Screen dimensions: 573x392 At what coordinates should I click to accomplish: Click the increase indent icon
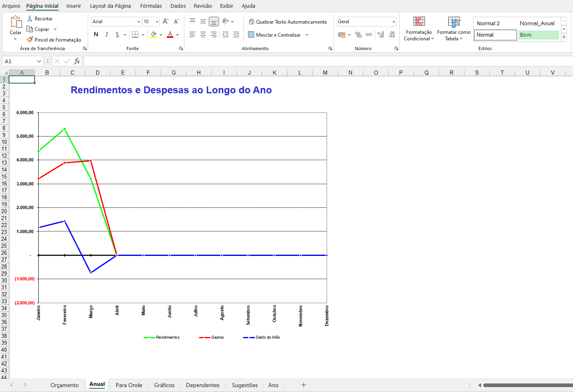click(236, 35)
